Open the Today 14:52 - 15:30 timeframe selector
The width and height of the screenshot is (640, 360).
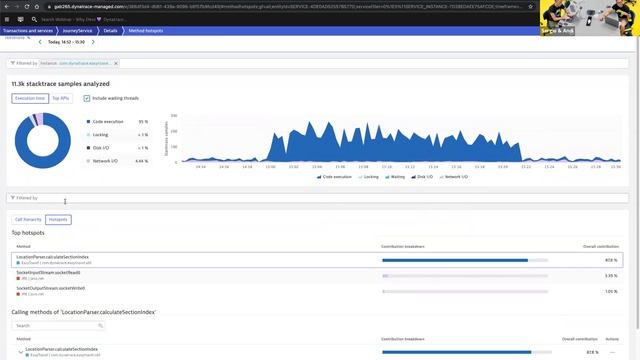[66, 42]
